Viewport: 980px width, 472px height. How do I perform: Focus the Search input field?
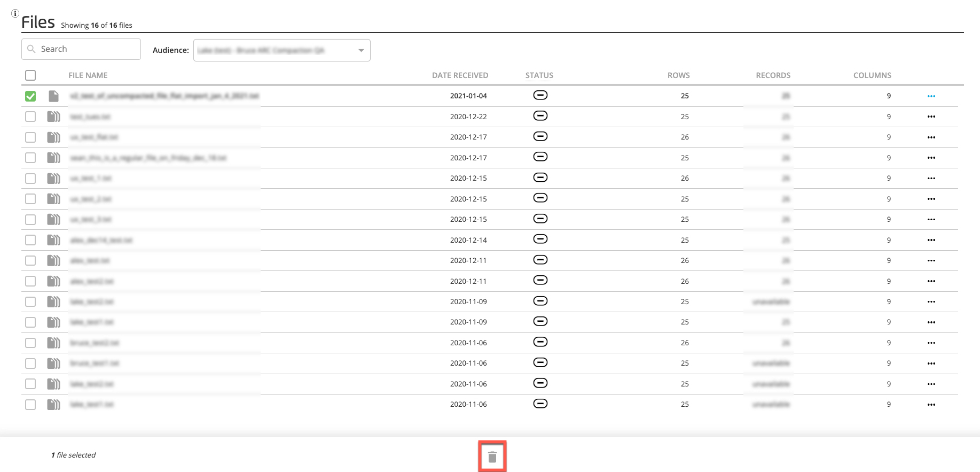(81, 49)
